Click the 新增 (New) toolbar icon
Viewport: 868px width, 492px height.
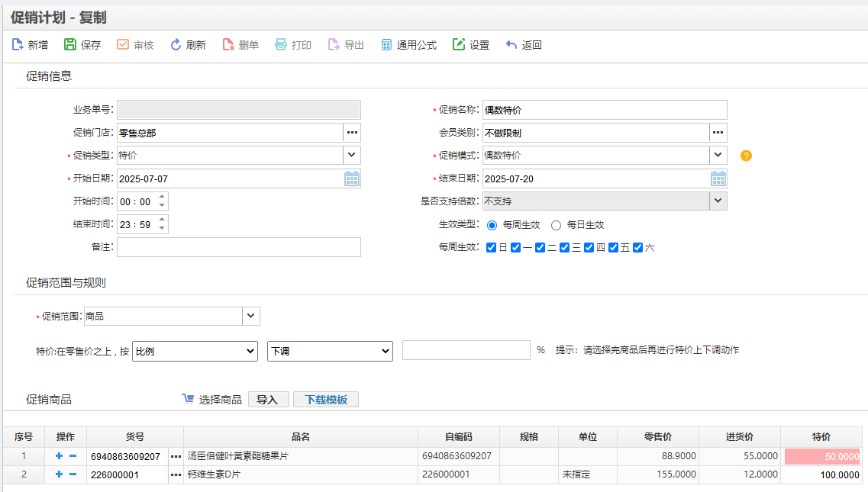tap(18, 45)
